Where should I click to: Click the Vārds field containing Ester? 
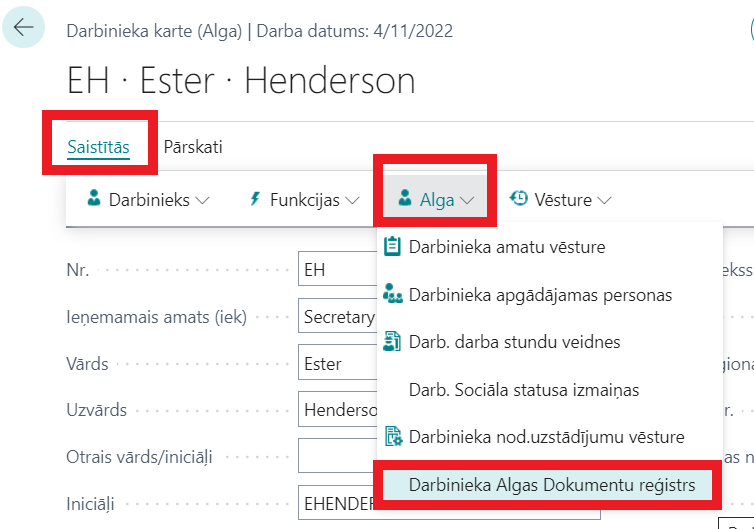tap(337, 364)
